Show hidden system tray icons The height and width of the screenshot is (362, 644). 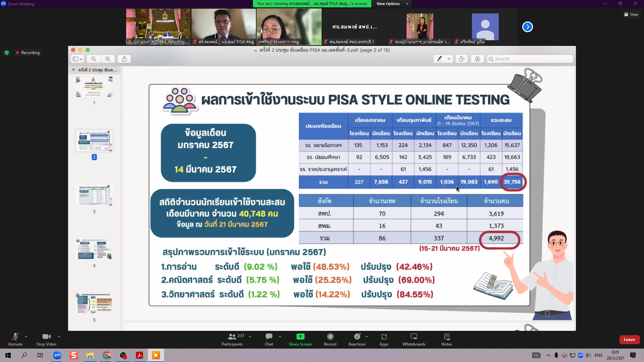point(548,355)
